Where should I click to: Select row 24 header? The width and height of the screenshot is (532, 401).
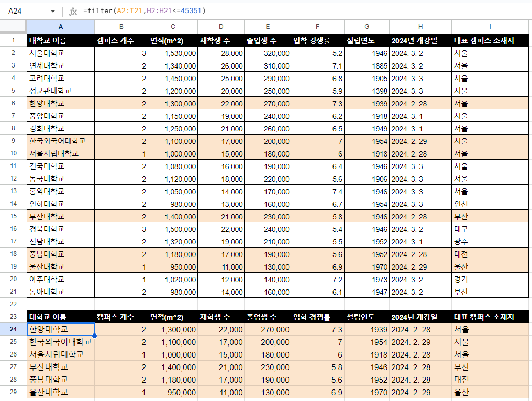(13, 329)
